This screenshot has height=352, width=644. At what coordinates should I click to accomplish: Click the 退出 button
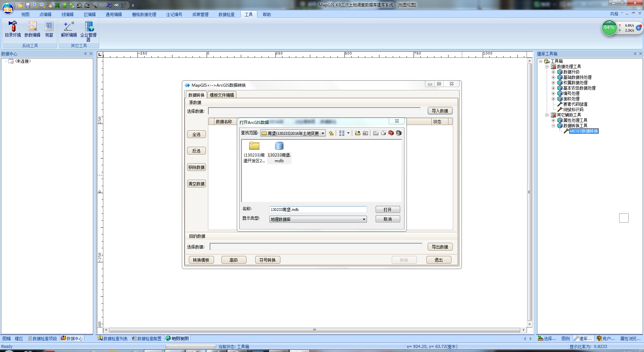click(x=439, y=260)
